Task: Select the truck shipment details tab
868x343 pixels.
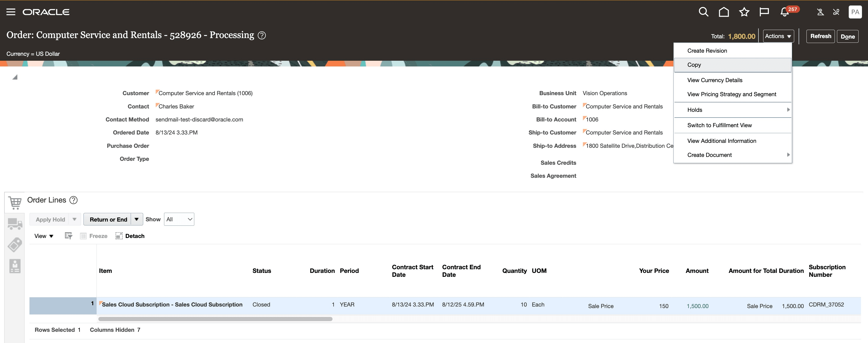Action: pyautogui.click(x=15, y=224)
